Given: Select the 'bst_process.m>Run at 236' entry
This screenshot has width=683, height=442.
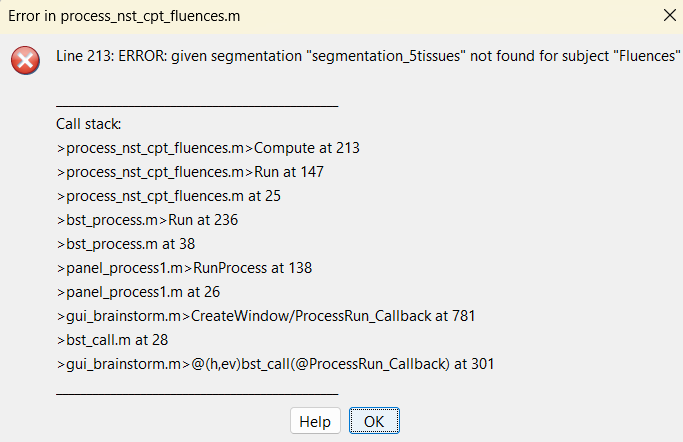Looking at the screenshot, I should (x=147, y=220).
